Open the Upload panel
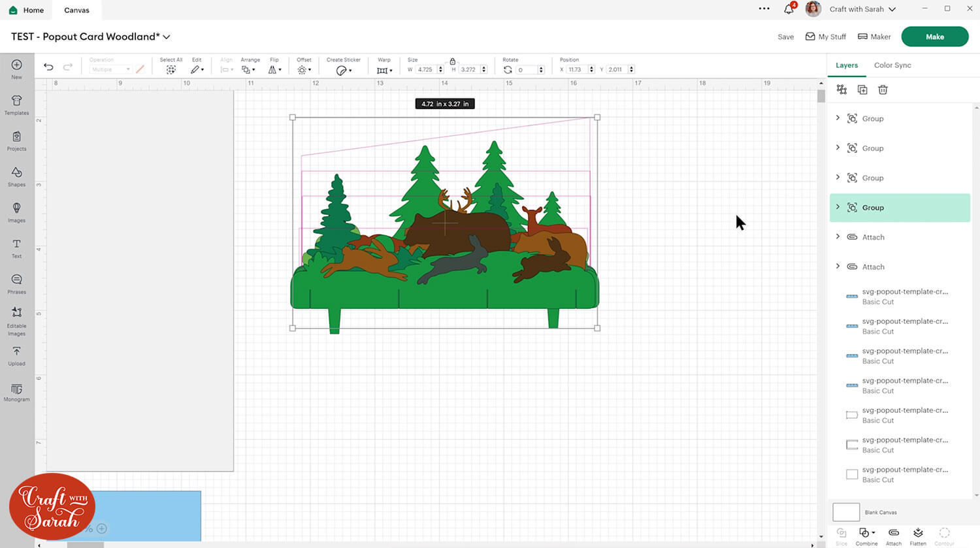 click(x=16, y=355)
